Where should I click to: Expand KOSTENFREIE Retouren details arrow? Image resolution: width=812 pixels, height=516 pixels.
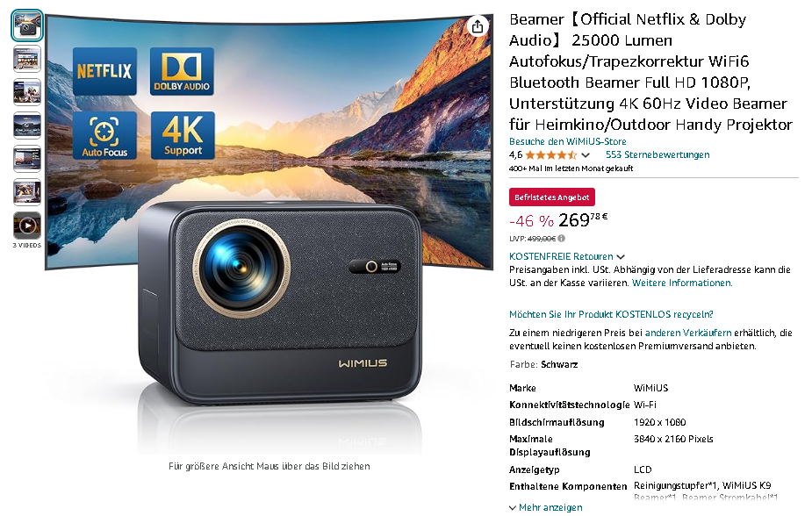pyautogui.click(x=621, y=257)
